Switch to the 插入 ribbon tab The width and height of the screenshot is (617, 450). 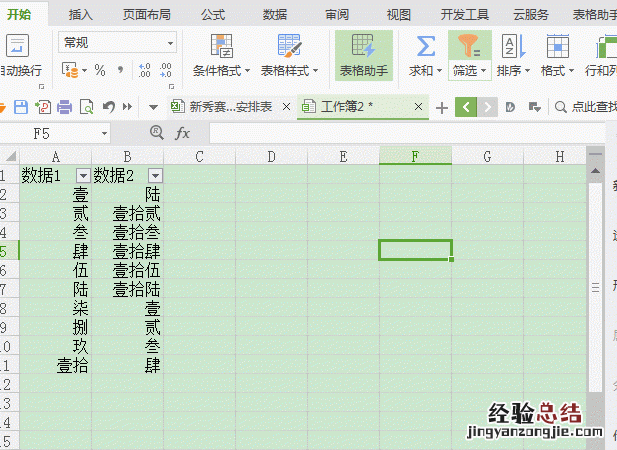pos(81,14)
